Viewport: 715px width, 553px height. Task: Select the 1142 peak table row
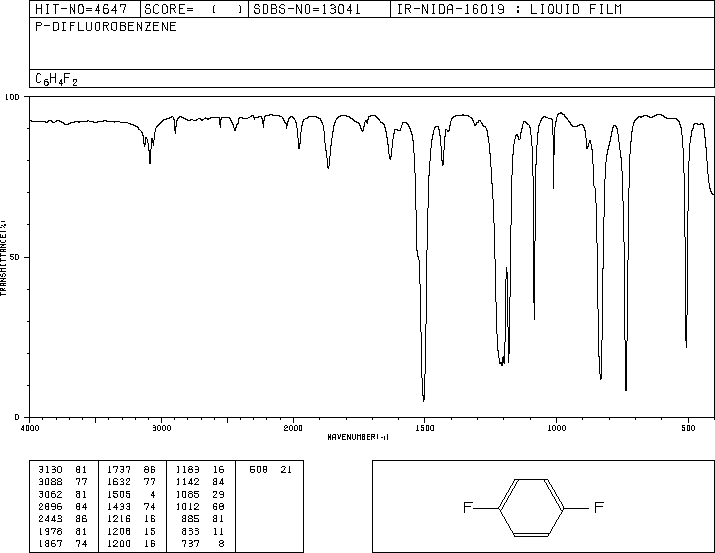[x=200, y=482]
